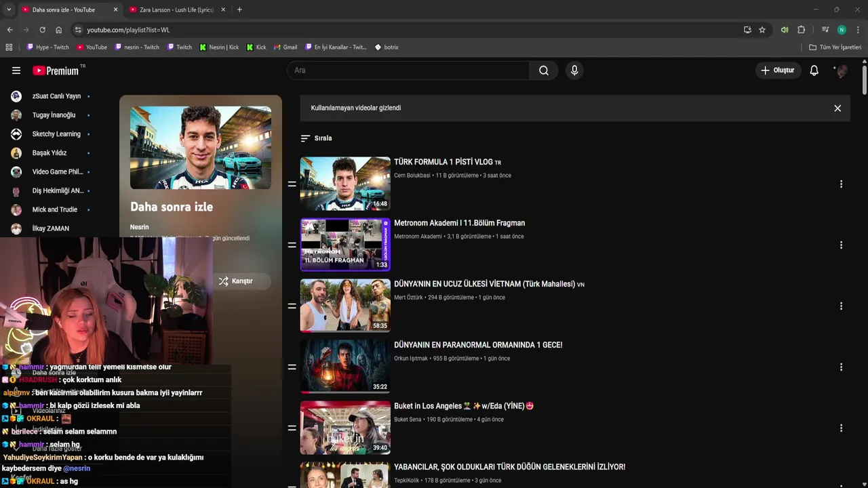Go back with the browser back arrow

(x=9, y=30)
